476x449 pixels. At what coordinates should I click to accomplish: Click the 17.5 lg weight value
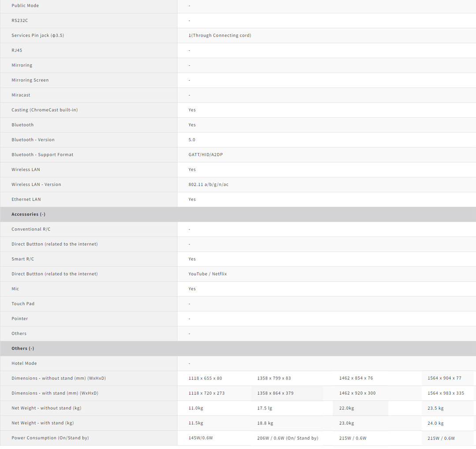tap(264, 408)
